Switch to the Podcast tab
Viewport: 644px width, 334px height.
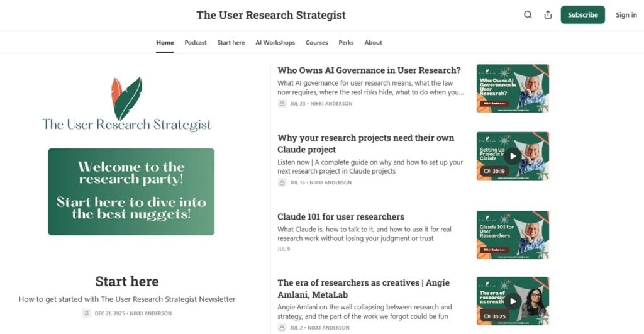point(196,42)
